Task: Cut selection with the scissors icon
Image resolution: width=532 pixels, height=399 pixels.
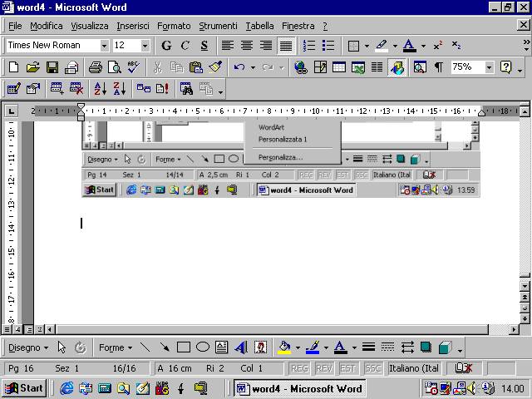Action: pos(157,67)
